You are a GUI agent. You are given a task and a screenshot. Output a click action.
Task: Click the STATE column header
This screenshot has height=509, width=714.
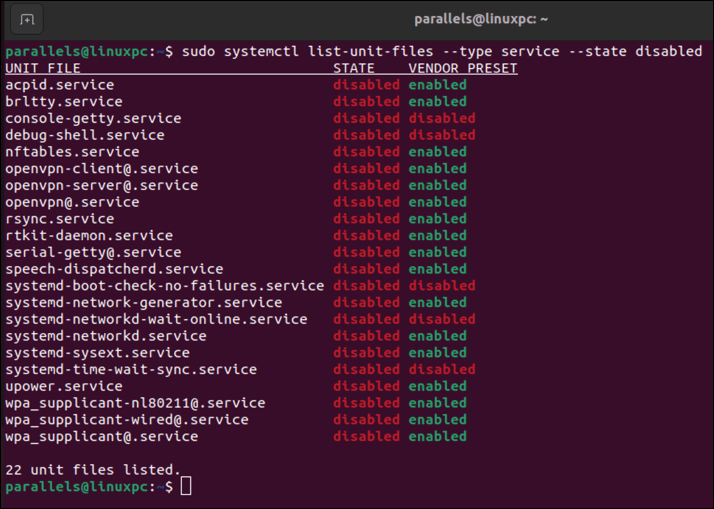click(354, 68)
